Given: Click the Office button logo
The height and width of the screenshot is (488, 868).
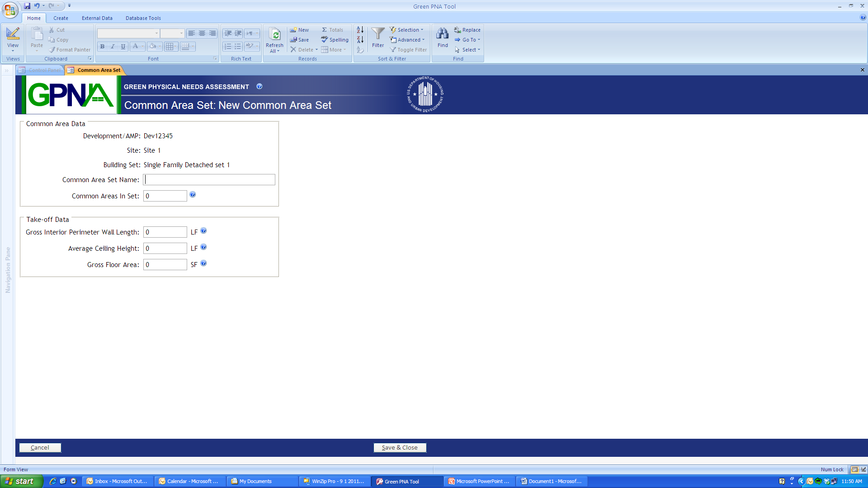Looking at the screenshot, I should point(10,9).
